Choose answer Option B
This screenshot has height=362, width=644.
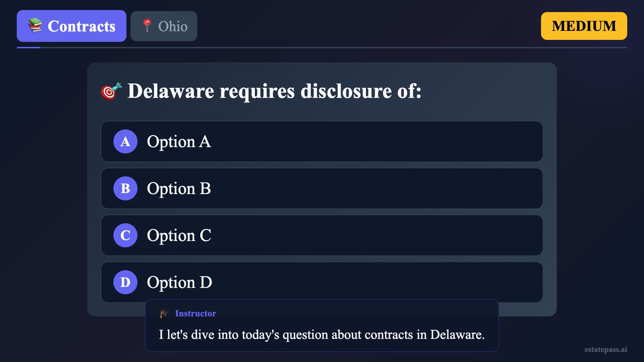[321, 188]
